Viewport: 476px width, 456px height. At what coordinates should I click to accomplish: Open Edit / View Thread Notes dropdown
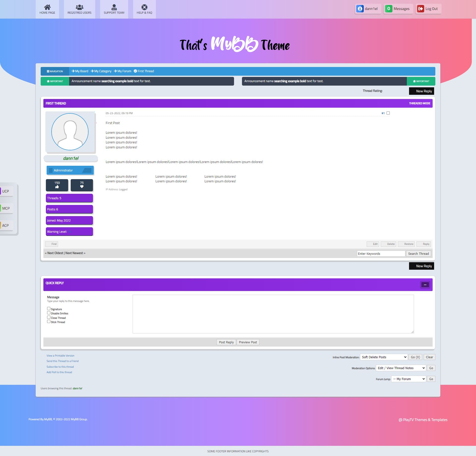tap(401, 368)
